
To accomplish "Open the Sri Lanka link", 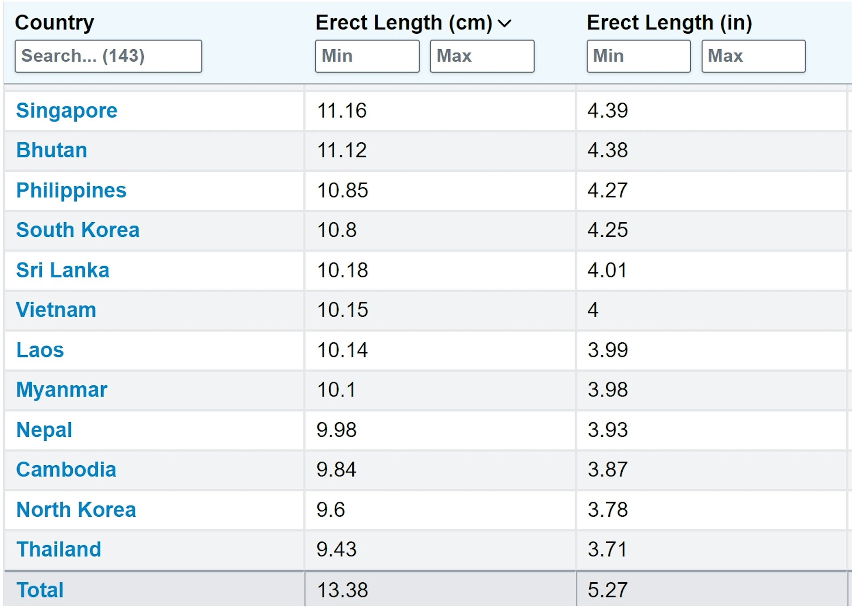I will click(x=63, y=270).
